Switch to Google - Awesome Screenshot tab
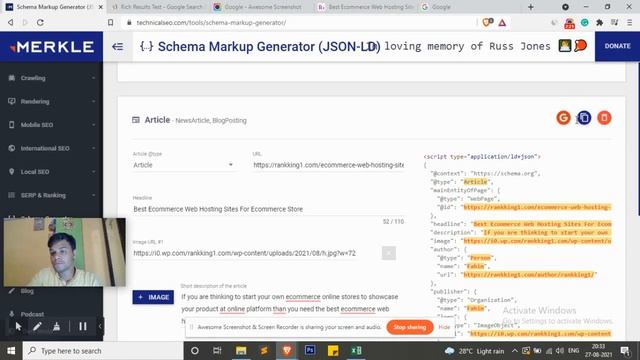The image size is (640, 360). point(262,7)
